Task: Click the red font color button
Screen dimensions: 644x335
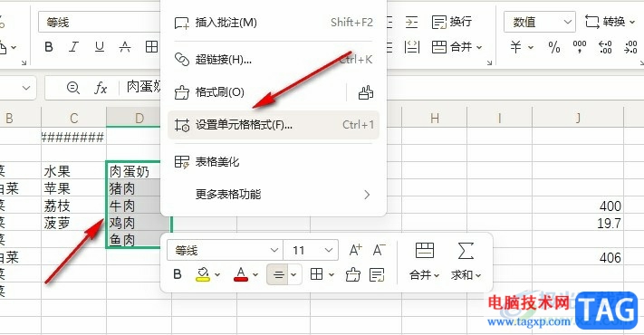Action: [241, 274]
